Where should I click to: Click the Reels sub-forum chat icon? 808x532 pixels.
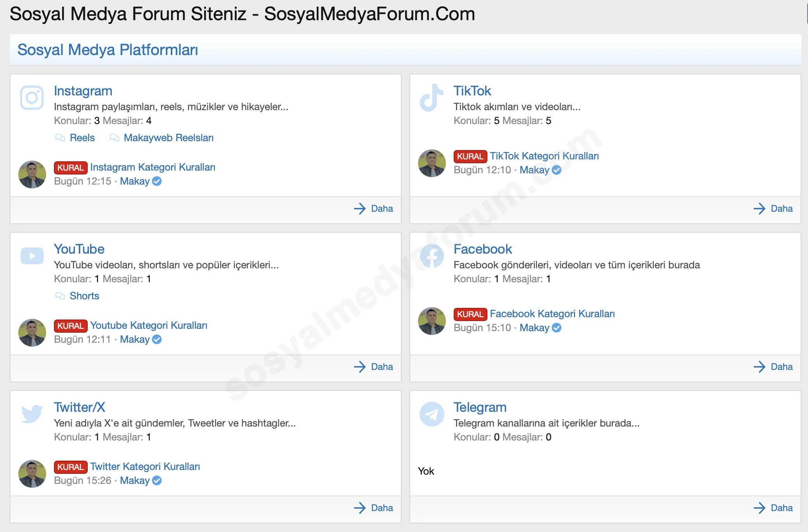[60, 138]
